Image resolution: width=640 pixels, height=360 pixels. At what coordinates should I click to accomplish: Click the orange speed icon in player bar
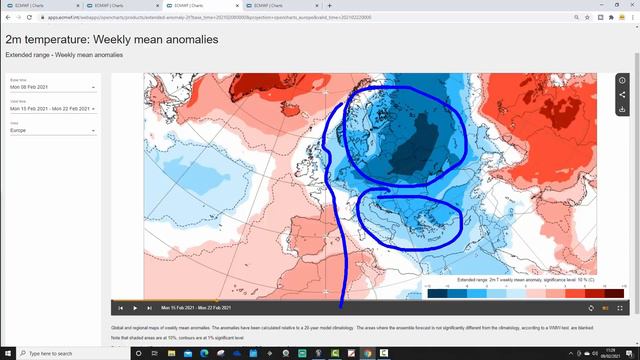(x=605, y=308)
